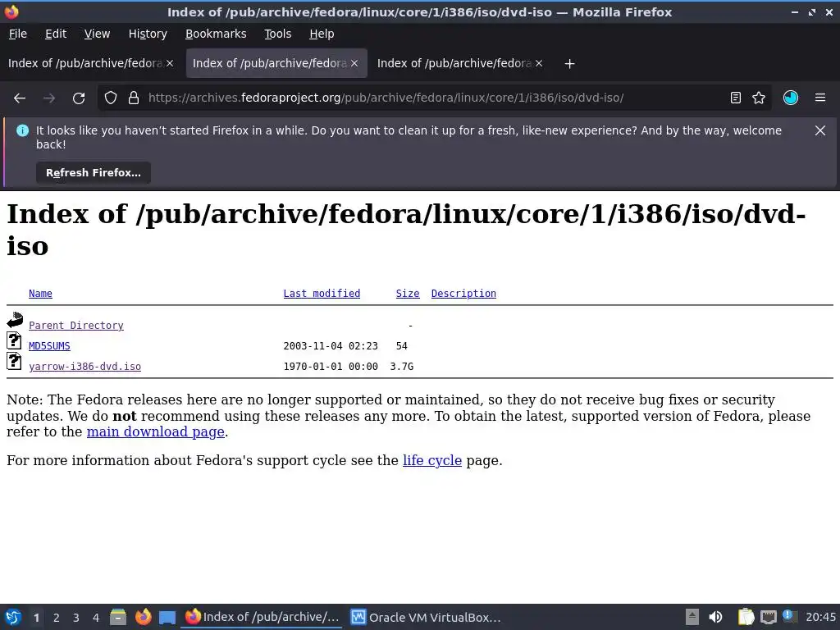Image resolution: width=840 pixels, height=630 pixels.
Task: Select the 3.7G size value
Action: point(402,367)
